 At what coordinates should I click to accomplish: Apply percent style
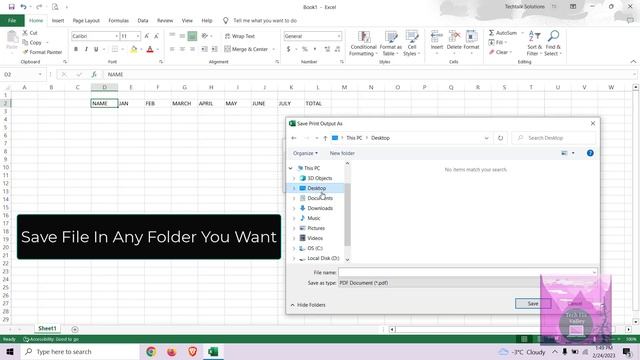pyautogui.click(x=304, y=49)
